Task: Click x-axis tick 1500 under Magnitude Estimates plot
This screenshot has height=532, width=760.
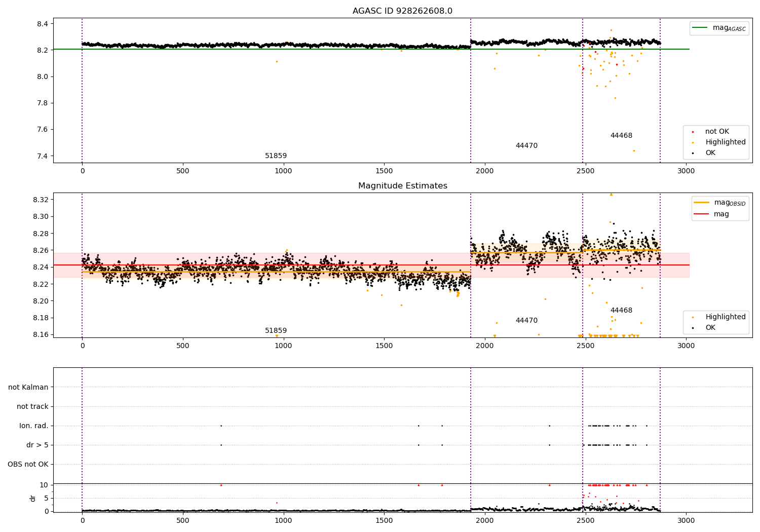Action: 384,346
